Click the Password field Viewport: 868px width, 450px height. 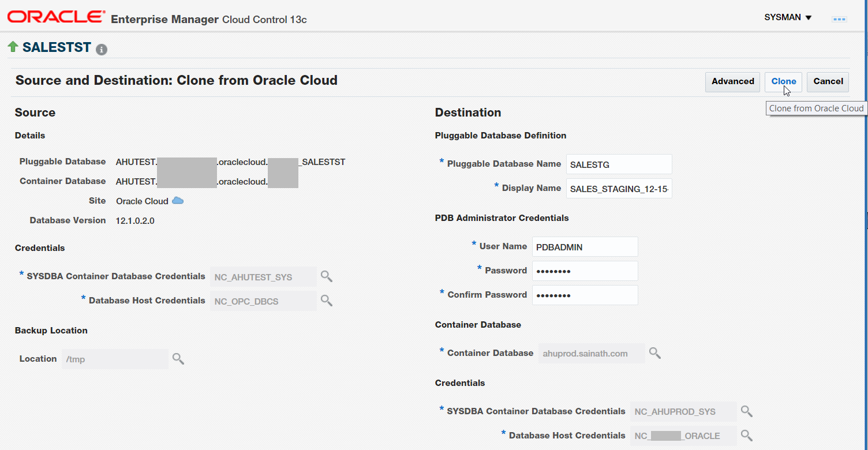point(585,271)
